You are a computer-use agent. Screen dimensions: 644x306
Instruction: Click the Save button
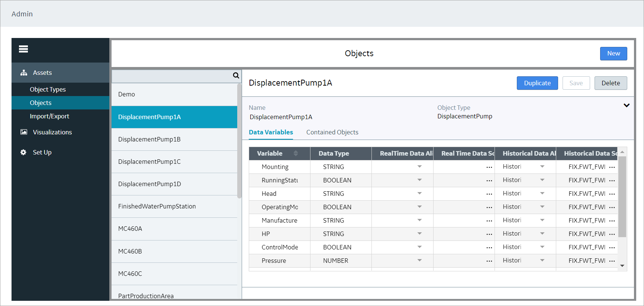click(x=576, y=83)
